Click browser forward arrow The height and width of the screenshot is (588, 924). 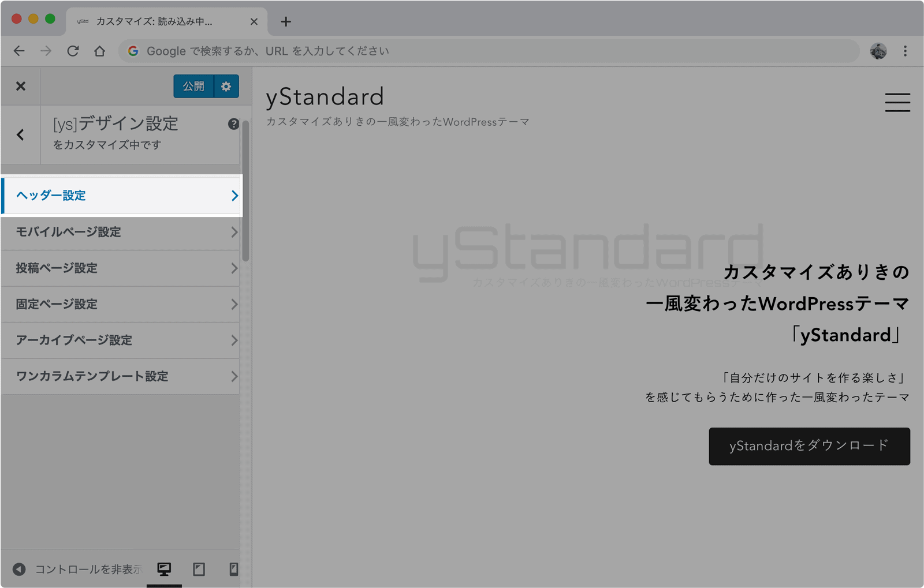(x=46, y=51)
